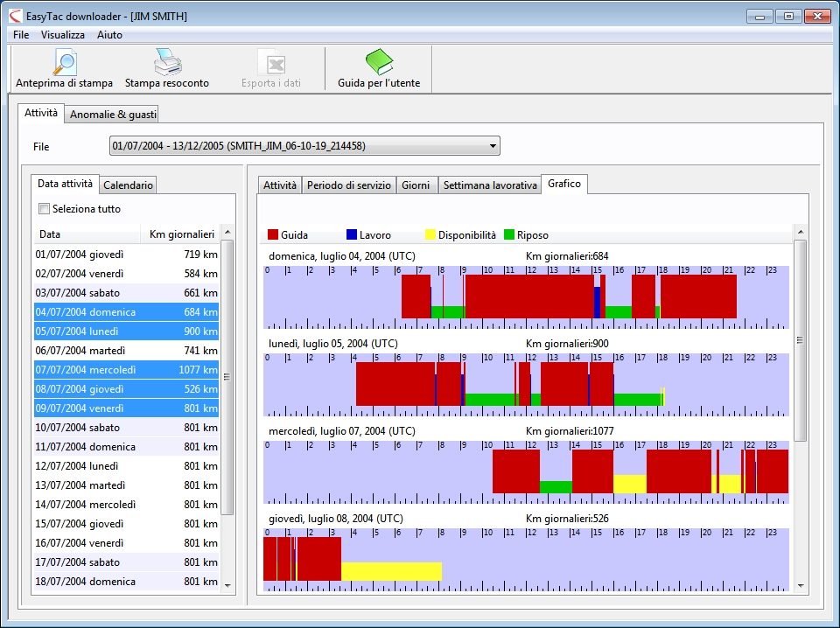The height and width of the screenshot is (628, 840).
Task: Open the Periodo di servizio tab
Action: [x=348, y=185]
